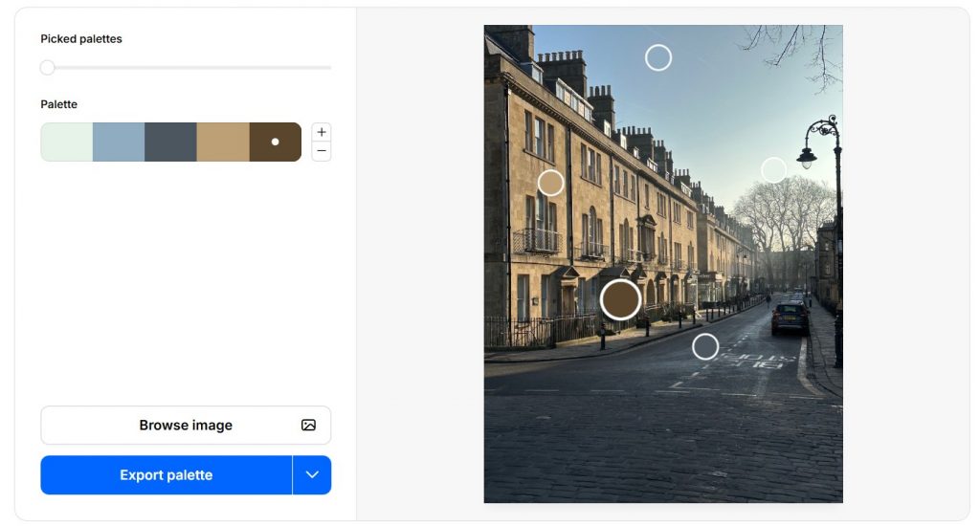Select the pale picker circle near the street lamp
The height and width of the screenshot is (526, 980).
[x=773, y=170]
